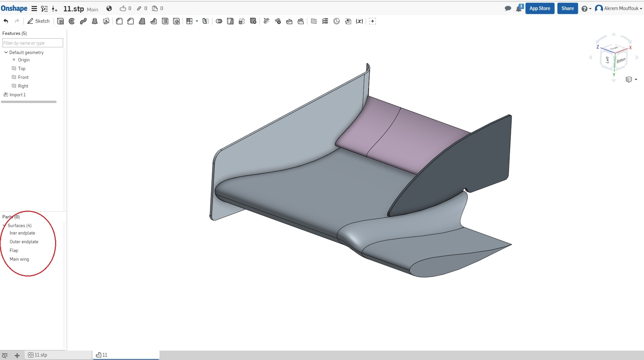Select the Loft tool

pos(95,21)
